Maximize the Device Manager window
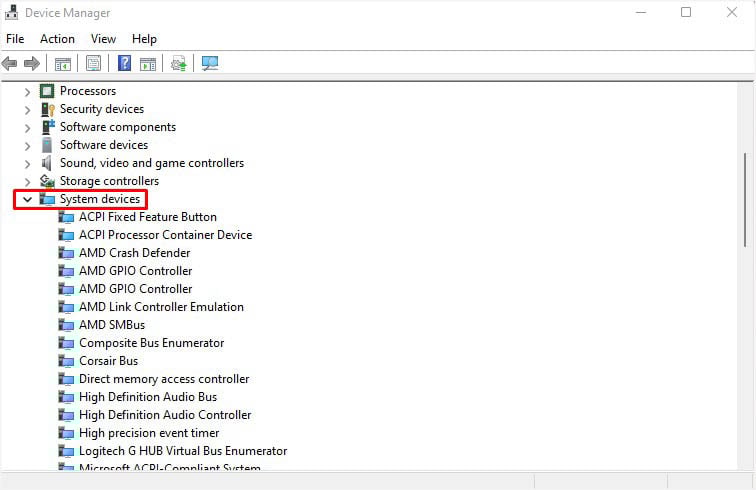This screenshot has width=756, height=490. tap(686, 13)
